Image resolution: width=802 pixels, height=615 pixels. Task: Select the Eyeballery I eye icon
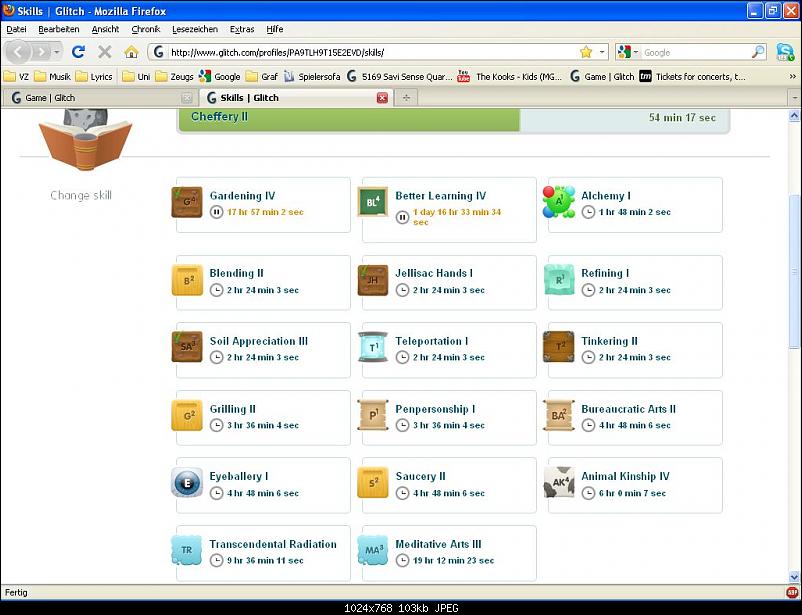tap(187, 482)
